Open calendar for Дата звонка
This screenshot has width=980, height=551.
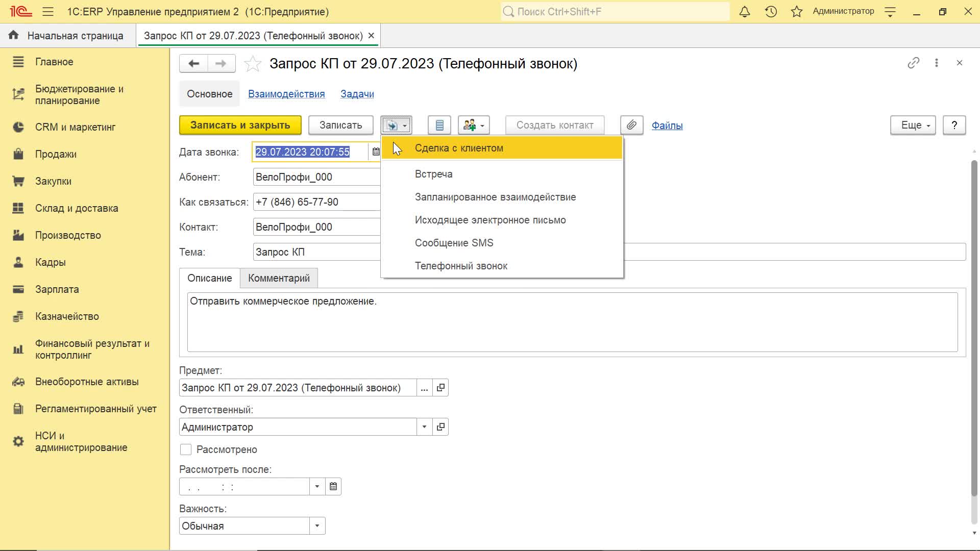376,152
